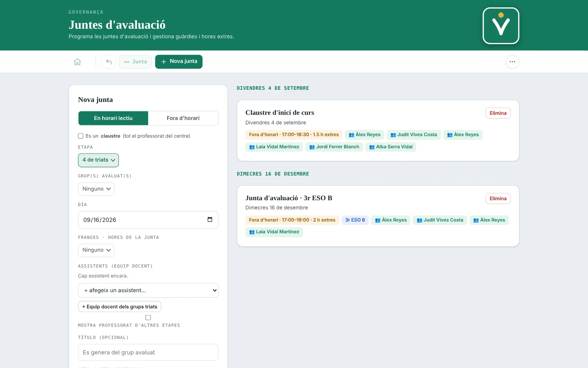Go to the home icon
This screenshot has width=588, height=368.
tap(77, 62)
